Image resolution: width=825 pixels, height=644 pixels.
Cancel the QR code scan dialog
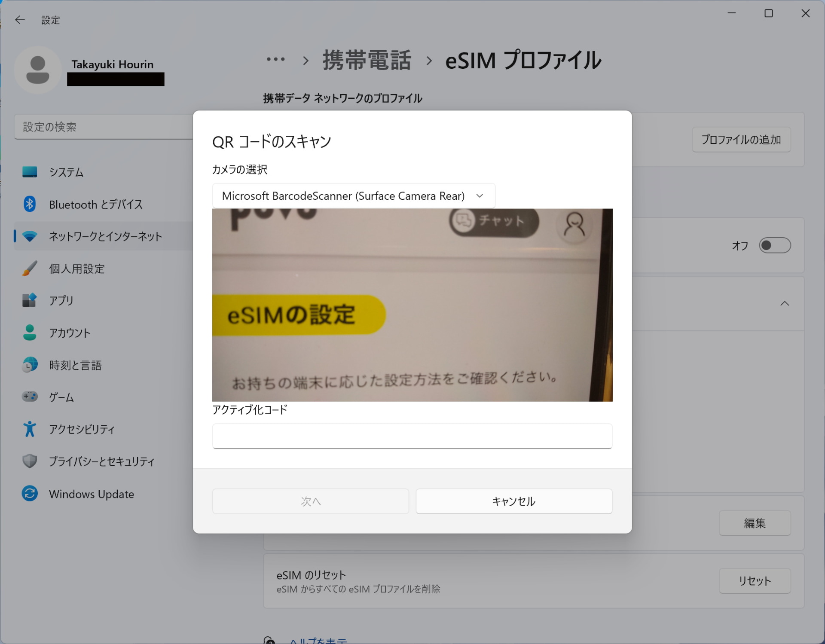pos(513,501)
